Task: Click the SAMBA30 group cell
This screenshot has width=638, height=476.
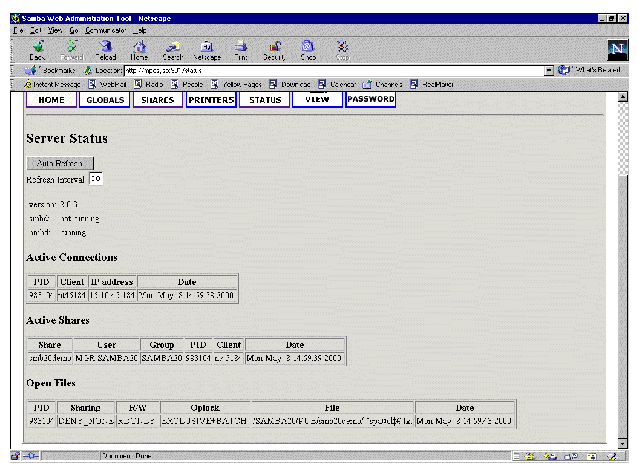Action: [x=162, y=358]
